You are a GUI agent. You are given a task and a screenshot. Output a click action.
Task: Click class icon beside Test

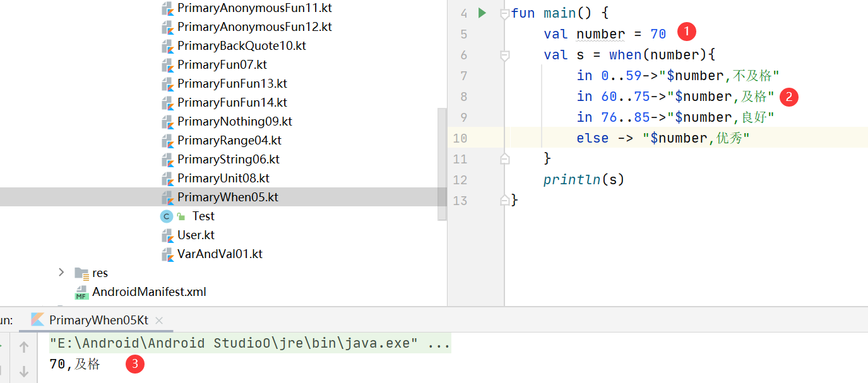click(167, 216)
